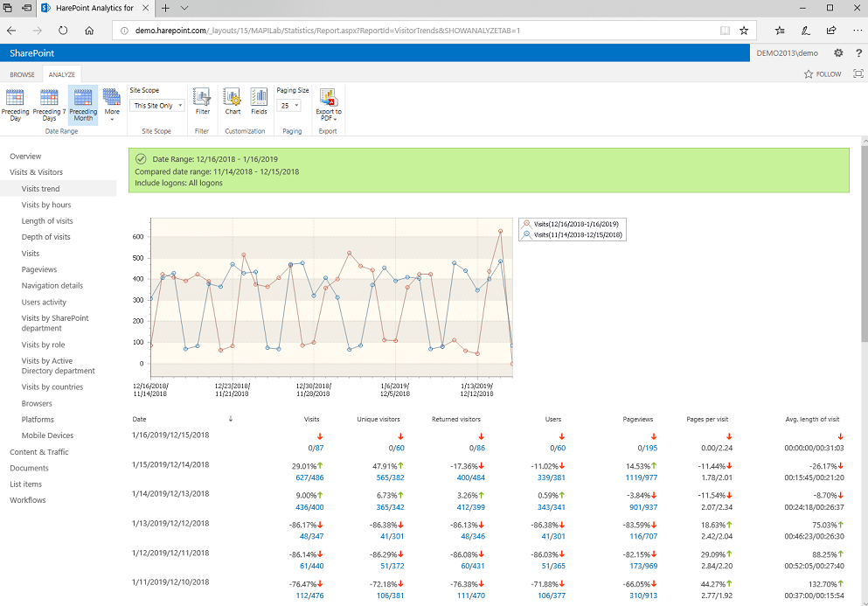The width and height of the screenshot is (868, 606).
Task: Refresh the browser page
Action: (x=63, y=31)
